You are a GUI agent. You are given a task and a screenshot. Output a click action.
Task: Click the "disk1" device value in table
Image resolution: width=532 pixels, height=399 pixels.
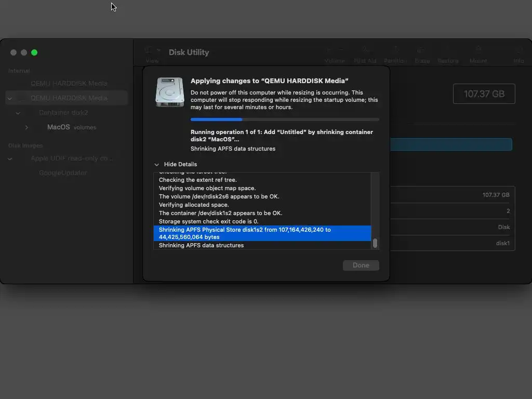tap(503, 243)
